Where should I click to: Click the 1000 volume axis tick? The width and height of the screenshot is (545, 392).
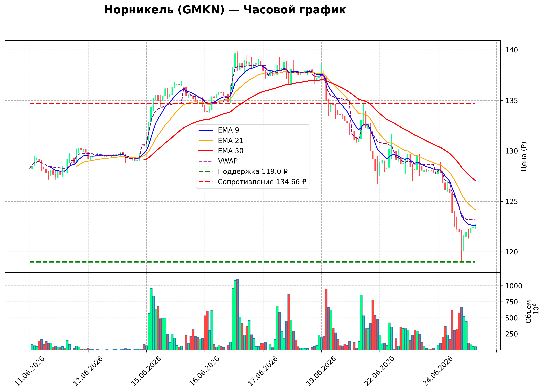(x=514, y=286)
